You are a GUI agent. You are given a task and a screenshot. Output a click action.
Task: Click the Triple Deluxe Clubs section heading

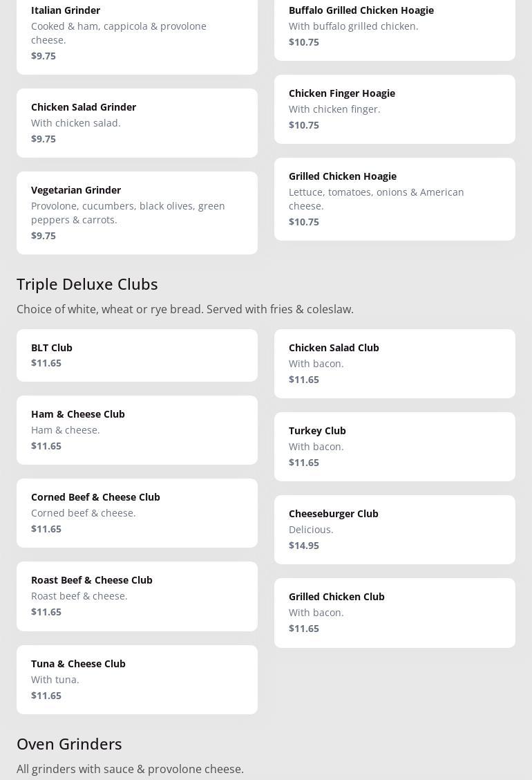(87, 284)
